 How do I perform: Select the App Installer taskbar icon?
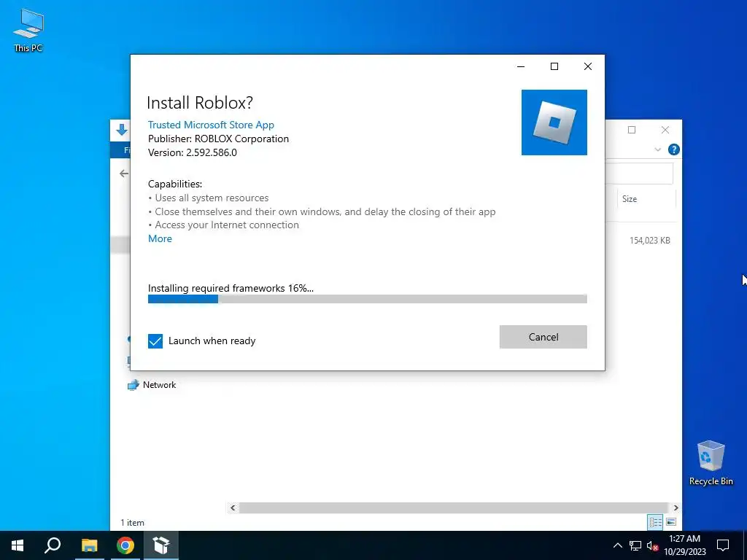coord(161,545)
